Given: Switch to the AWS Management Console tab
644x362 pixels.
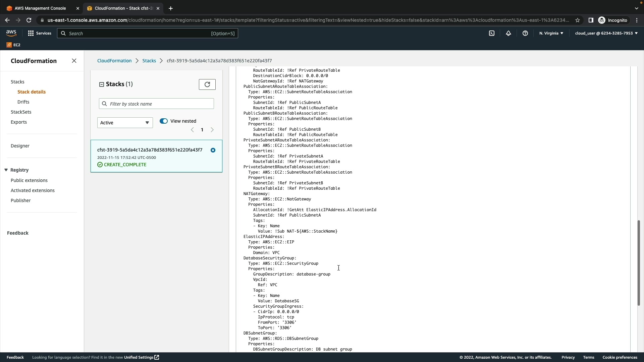Looking at the screenshot, I should pyautogui.click(x=40, y=8).
